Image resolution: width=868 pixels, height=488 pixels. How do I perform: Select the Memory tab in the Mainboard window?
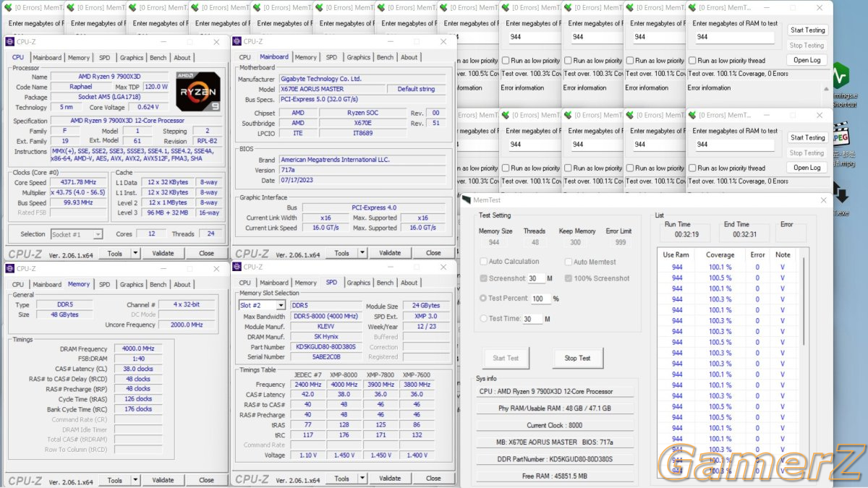(x=305, y=57)
